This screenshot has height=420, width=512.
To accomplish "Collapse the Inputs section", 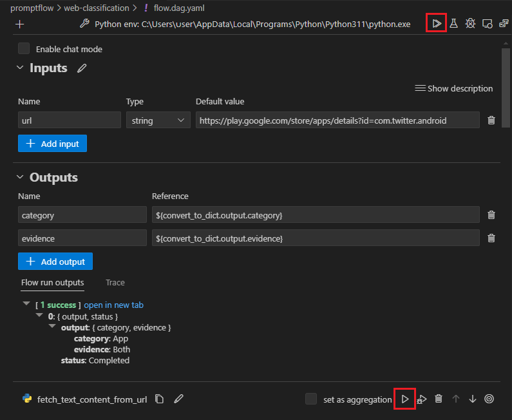I will pos(19,68).
